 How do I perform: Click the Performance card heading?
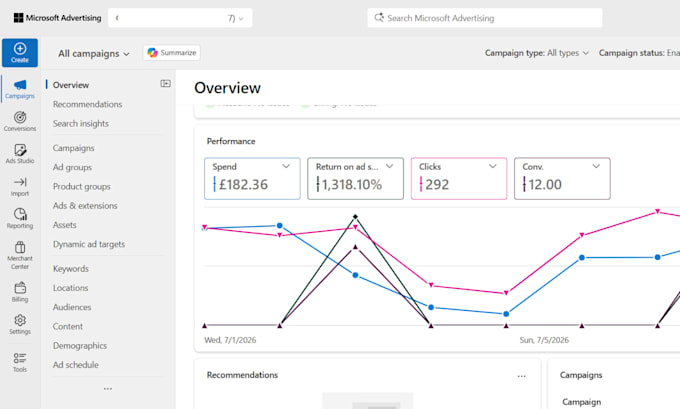(231, 141)
